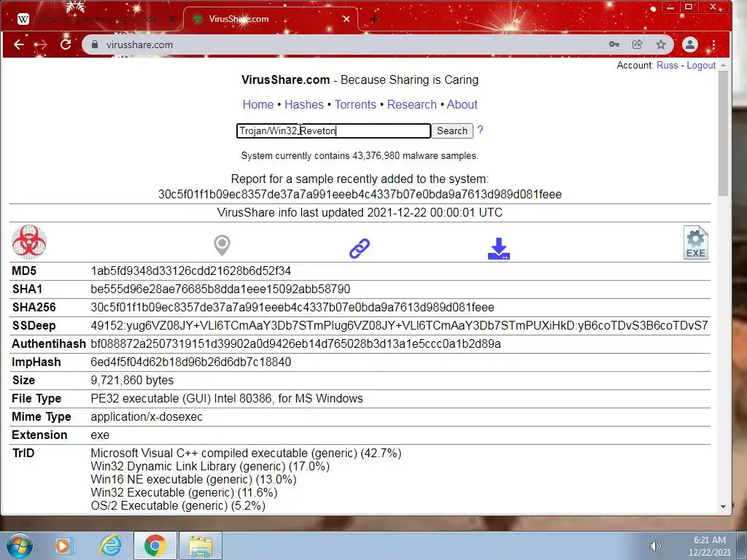
Task: Open Windows Explorer folder in taskbar
Action: click(201, 545)
